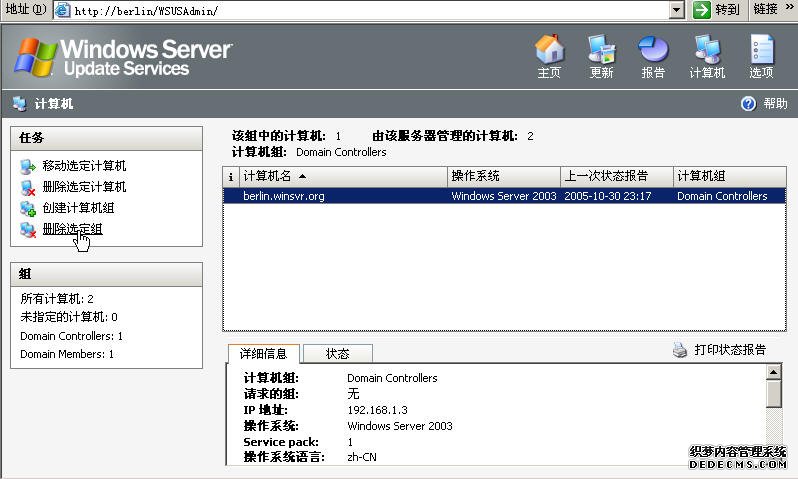Click the 创建计算机组 task icon

pos(27,209)
